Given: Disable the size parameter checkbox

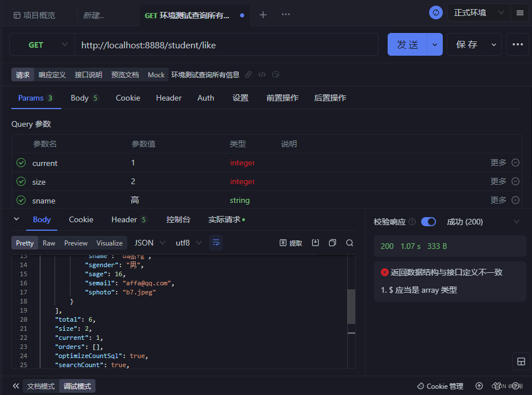Looking at the screenshot, I should 21,181.
